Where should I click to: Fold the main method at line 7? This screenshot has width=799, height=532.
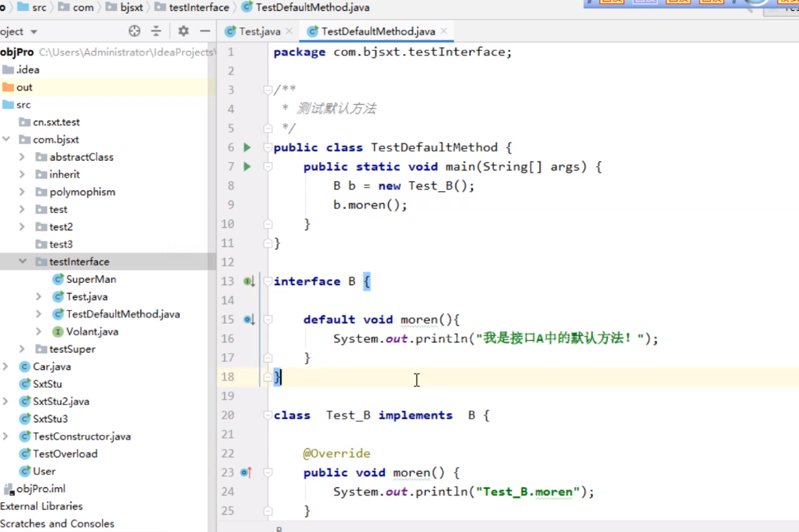pyautogui.click(x=267, y=166)
